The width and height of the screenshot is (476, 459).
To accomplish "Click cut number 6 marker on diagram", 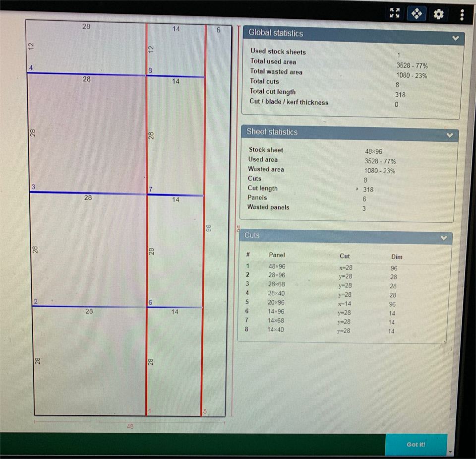I will (x=150, y=302).
